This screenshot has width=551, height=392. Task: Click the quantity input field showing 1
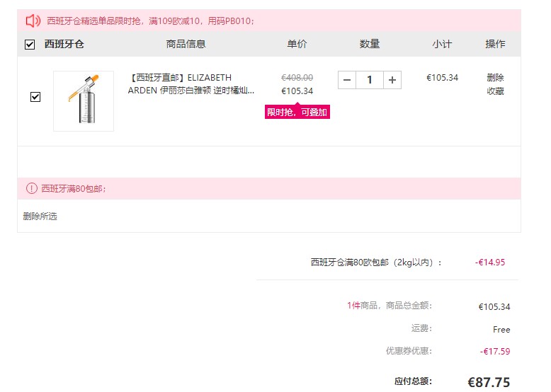tap(370, 80)
